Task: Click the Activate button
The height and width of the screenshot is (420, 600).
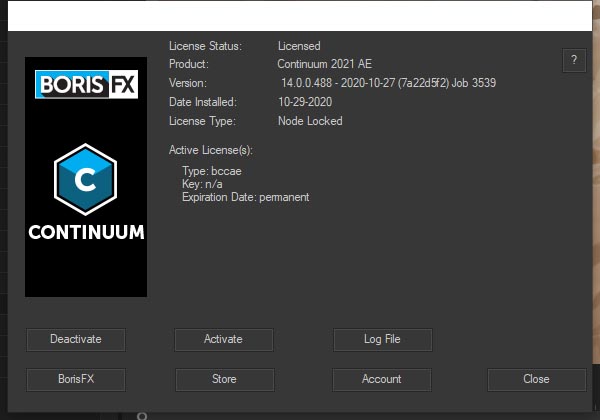Action: coord(224,339)
